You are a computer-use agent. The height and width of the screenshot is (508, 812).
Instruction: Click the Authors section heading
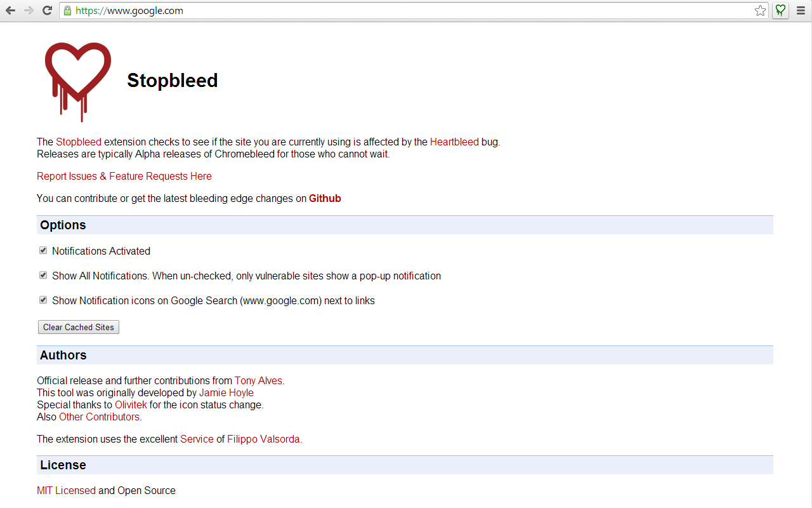[63, 356]
